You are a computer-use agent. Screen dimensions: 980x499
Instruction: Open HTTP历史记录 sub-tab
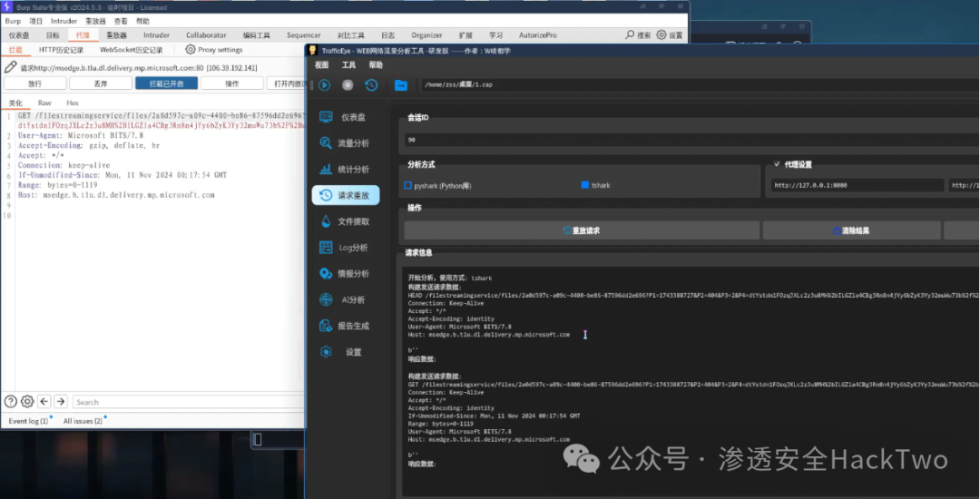[62, 50]
